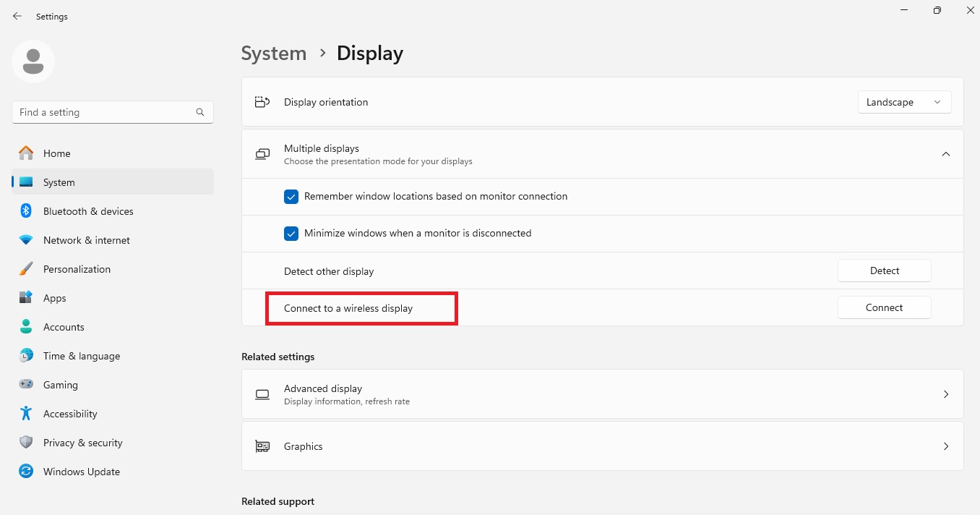This screenshot has height=515, width=980.
Task: Open Apps settings
Action: (113, 298)
